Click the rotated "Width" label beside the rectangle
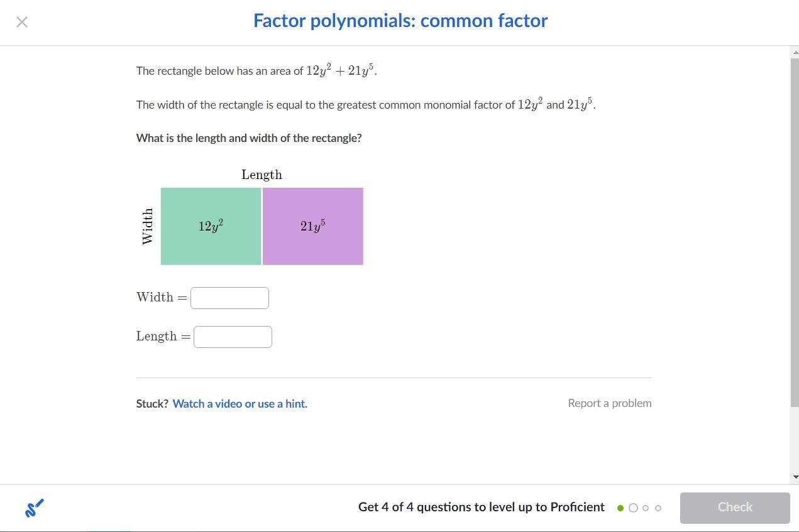The image size is (799, 532). click(148, 226)
